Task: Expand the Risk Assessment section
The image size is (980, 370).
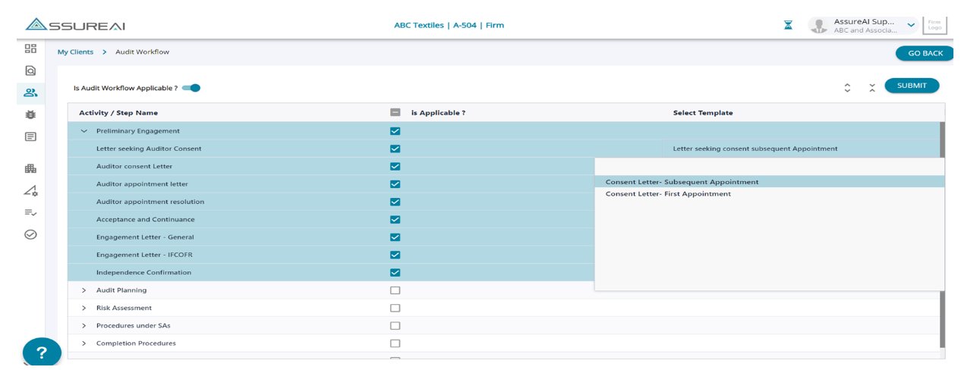Action: tap(84, 308)
